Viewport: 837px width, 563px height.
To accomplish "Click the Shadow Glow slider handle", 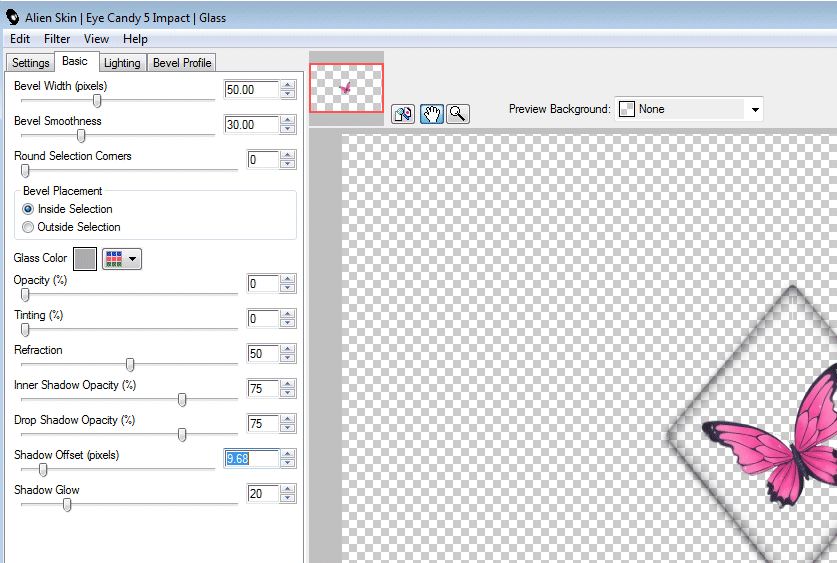I will (67, 504).
